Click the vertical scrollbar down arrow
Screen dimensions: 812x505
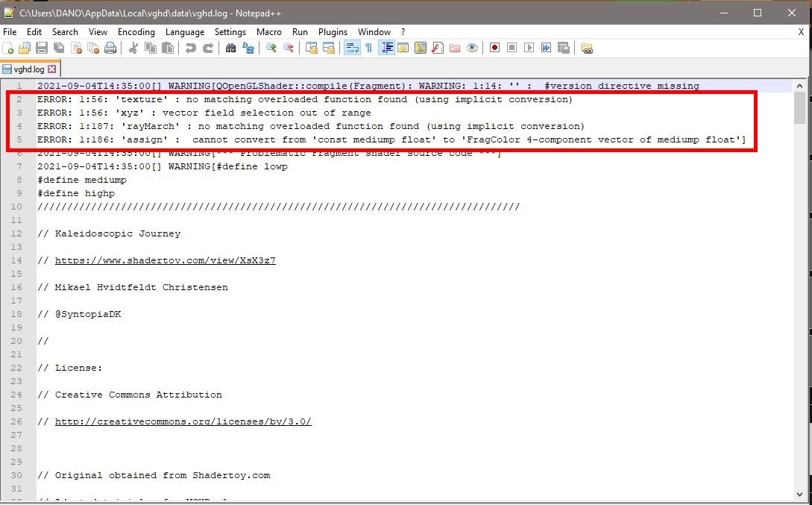tap(799, 495)
